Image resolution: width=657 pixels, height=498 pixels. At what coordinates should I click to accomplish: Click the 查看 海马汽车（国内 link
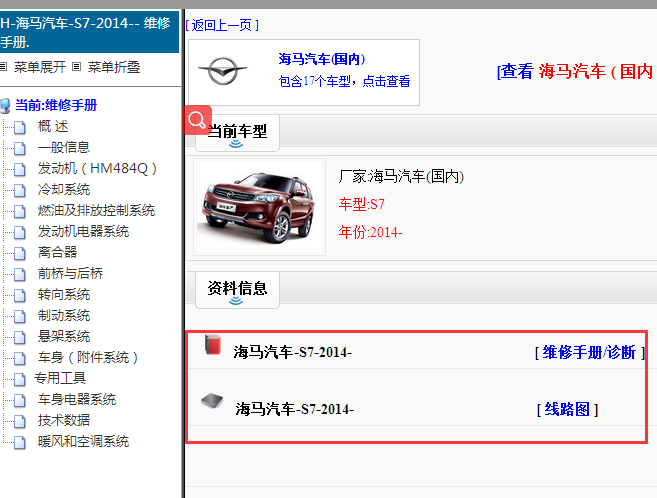pos(577,71)
